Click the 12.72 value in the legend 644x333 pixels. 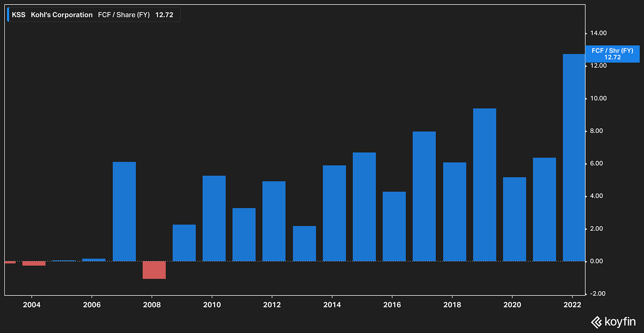point(164,15)
